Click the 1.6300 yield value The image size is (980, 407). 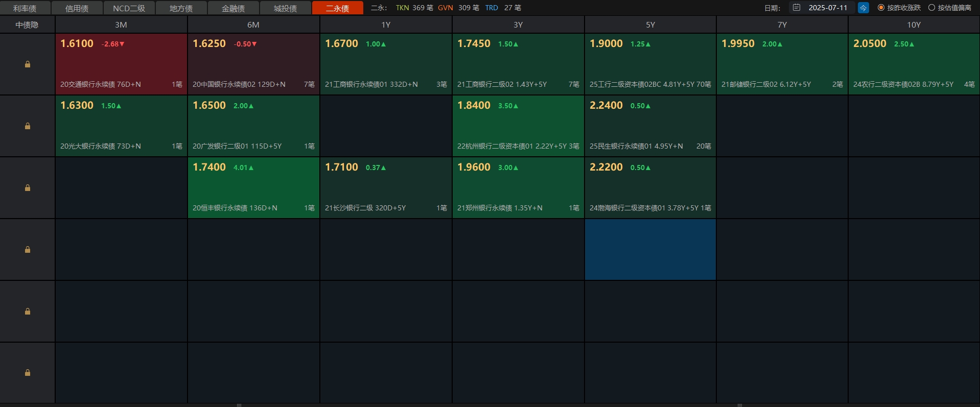77,106
